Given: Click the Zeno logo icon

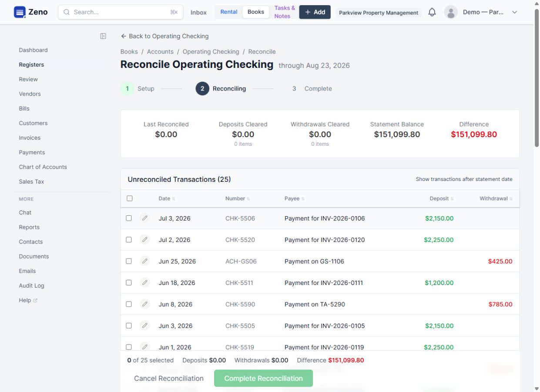Looking at the screenshot, I should coord(20,12).
